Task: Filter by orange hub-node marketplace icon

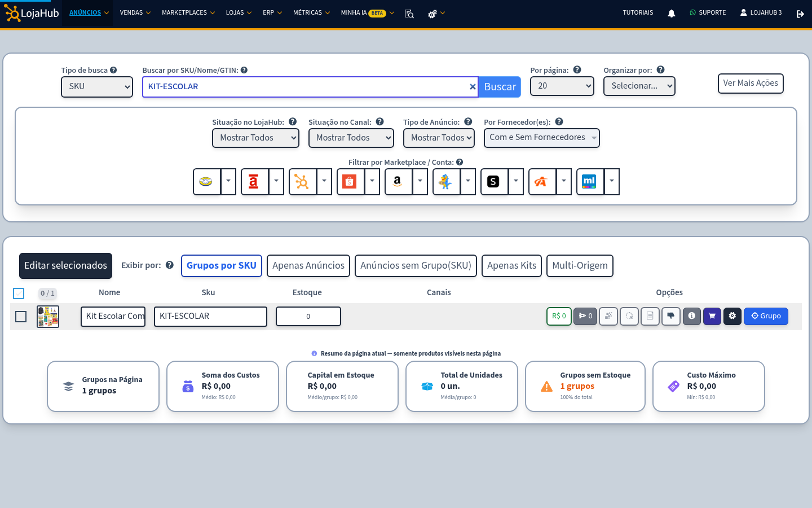Action: pos(302,182)
